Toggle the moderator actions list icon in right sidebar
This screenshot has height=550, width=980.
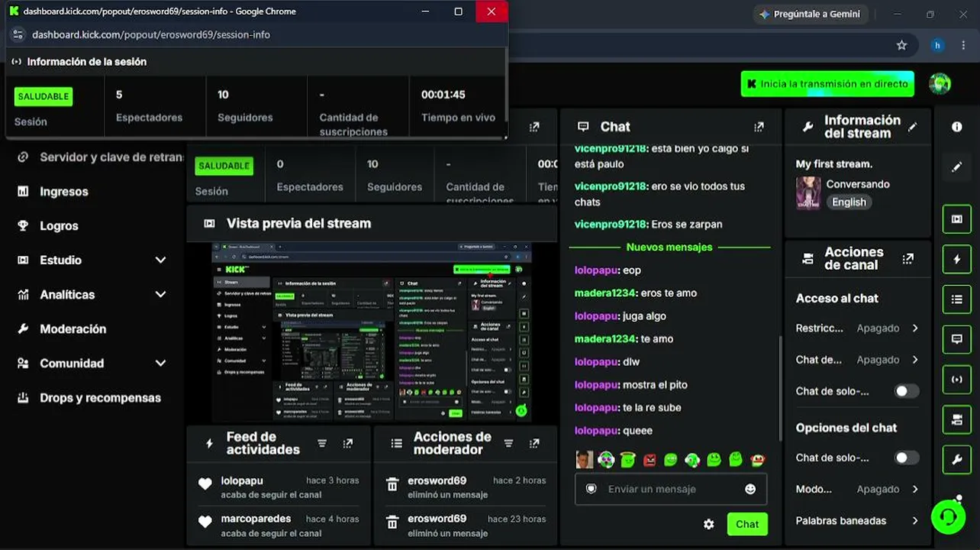957,299
